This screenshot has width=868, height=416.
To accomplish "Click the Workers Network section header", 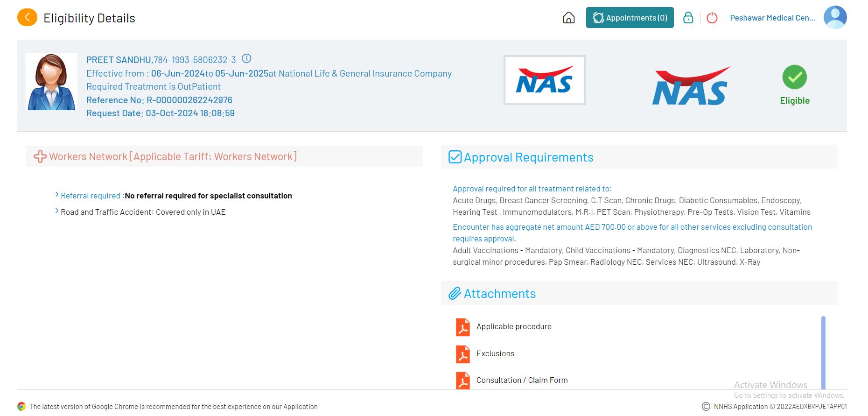I will pos(173,156).
